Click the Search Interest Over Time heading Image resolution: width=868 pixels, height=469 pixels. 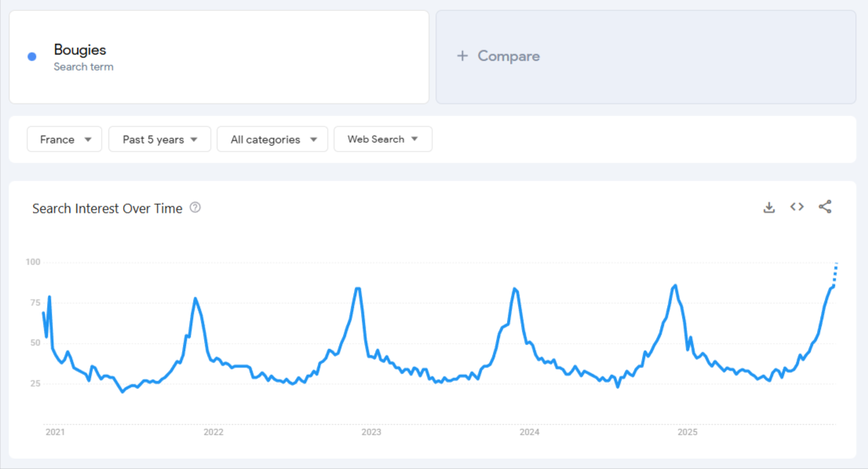click(108, 208)
